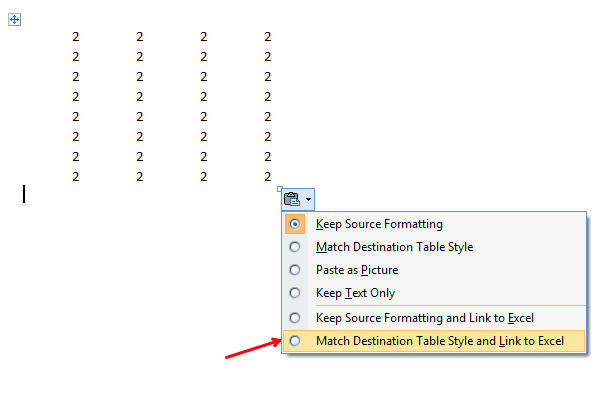Click the last cell in the table's bottom row
This screenshot has width=597, height=393.
pyautogui.click(x=268, y=177)
